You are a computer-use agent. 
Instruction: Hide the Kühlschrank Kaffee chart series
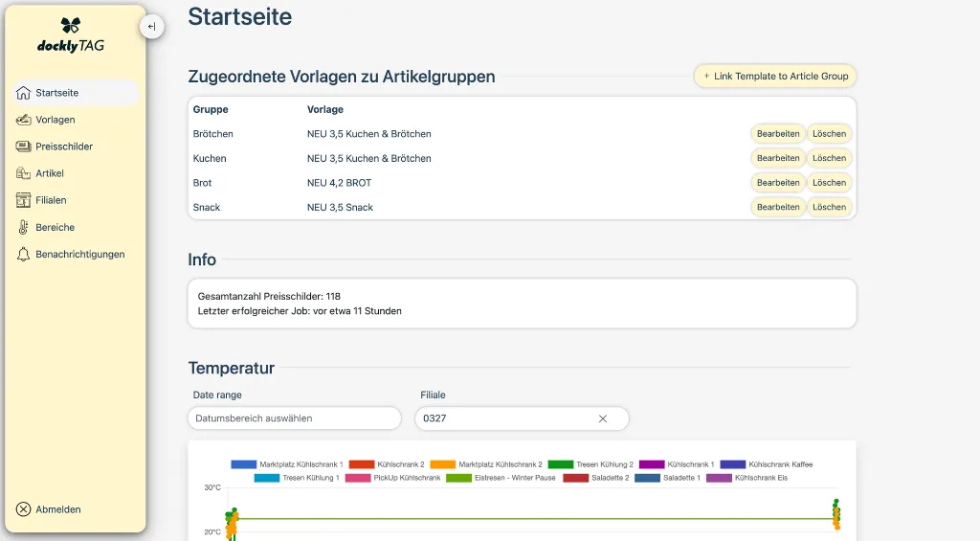point(767,464)
